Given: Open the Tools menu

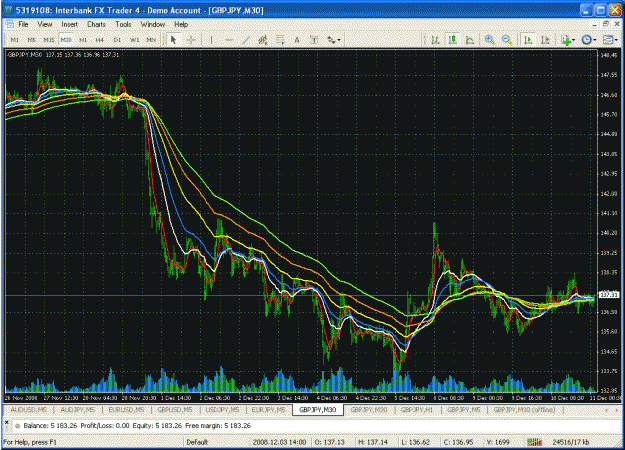Looking at the screenshot, I should click(x=123, y=24).
